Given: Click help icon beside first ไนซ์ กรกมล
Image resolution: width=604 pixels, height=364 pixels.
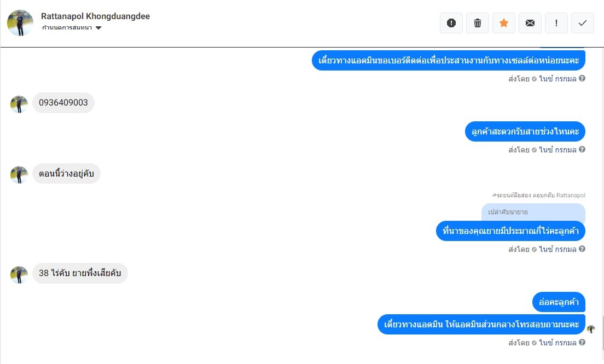Looking at the screenshot, I should click(582, 78).
